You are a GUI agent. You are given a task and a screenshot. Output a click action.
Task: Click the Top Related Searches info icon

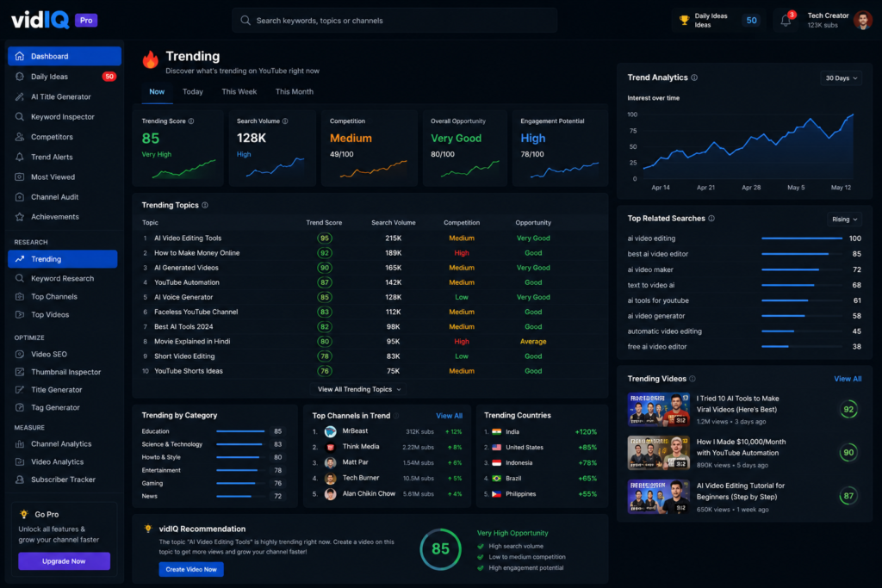[x=711, y=218]
